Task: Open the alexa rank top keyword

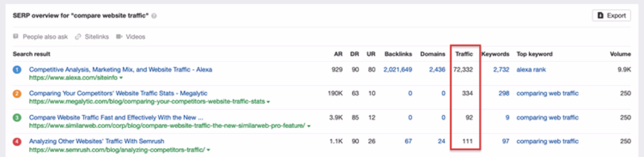Action: point(531,69)
